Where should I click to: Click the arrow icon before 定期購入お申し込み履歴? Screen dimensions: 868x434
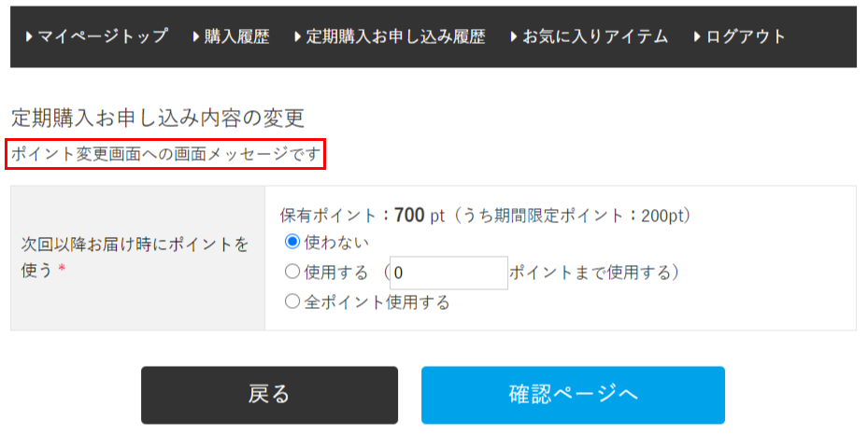[298, 37]
